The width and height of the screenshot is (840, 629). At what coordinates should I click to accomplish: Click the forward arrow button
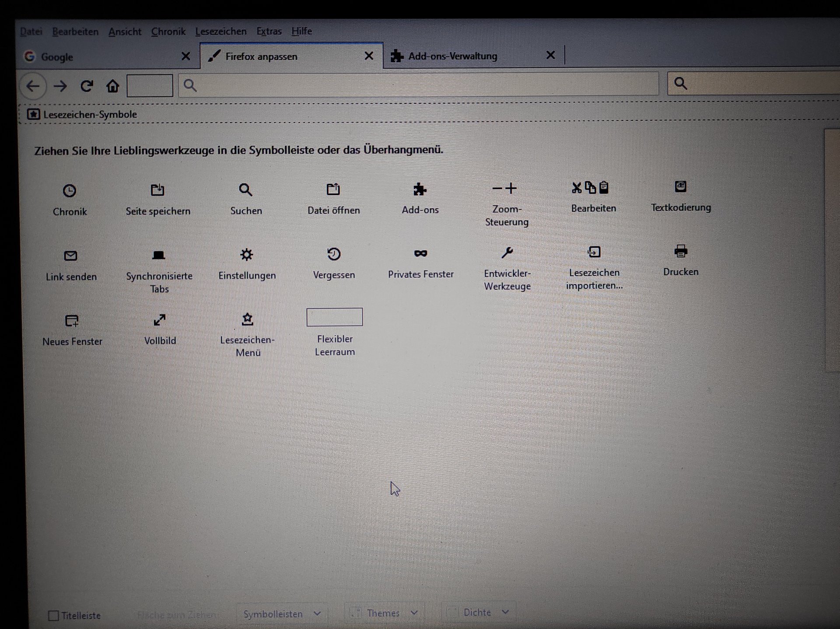tap(60, 86)
